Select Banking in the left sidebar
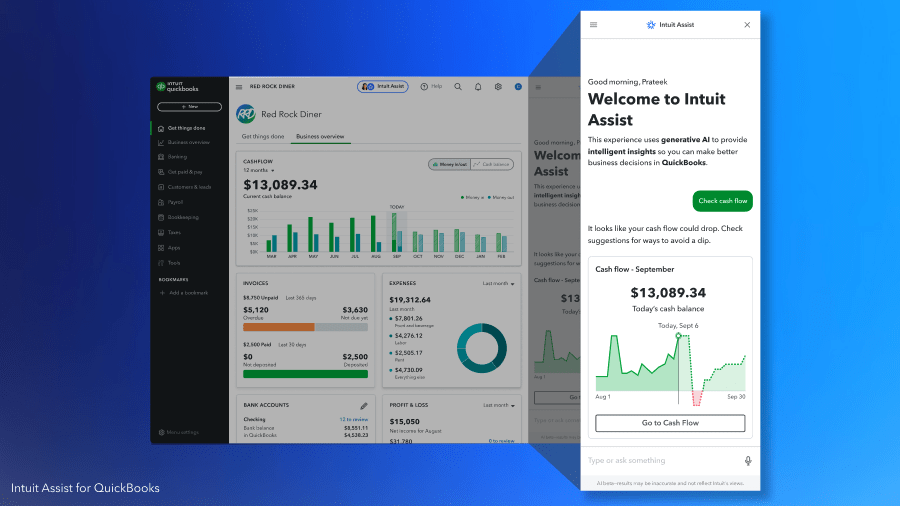This screenshot has height=506, width=900. 177,157
